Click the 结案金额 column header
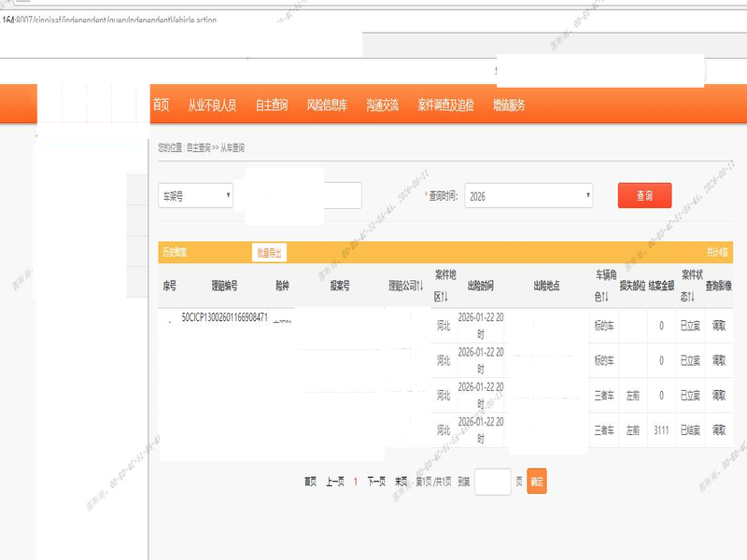 pos(661,286)
